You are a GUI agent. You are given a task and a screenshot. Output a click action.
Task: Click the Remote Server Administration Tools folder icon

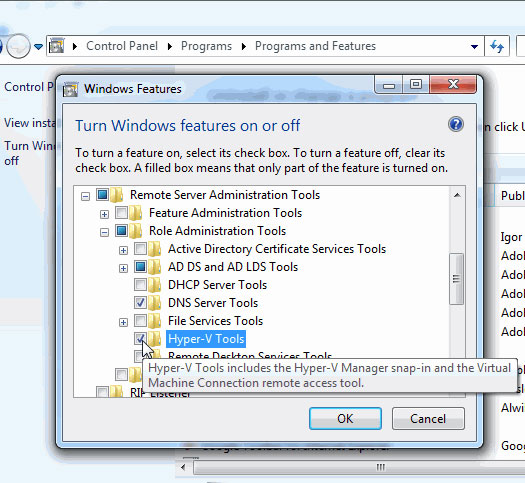point(117,195)
